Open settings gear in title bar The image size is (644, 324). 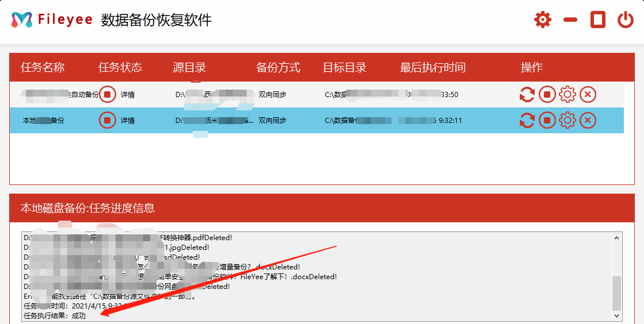point(542,20)
